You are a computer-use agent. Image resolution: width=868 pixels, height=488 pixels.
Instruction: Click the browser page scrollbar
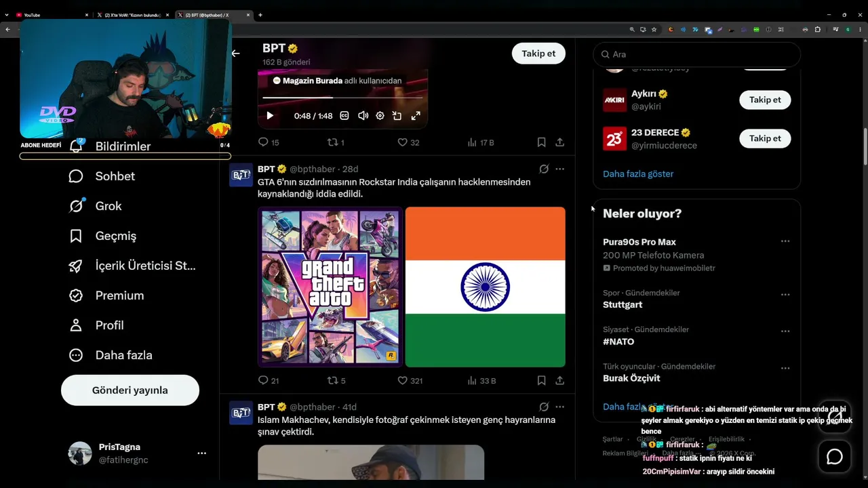pyautogui.click(x=865, y=146)
